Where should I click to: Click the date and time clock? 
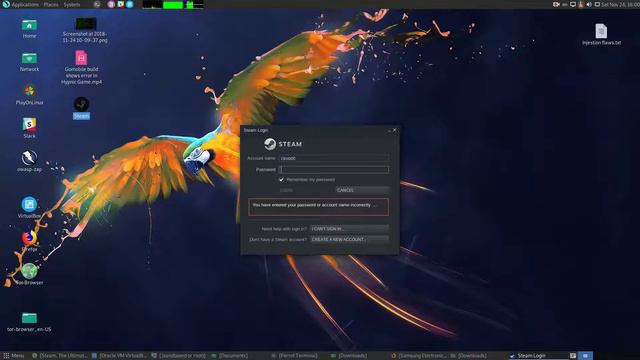pyautogui.click(x=620, y=4)
